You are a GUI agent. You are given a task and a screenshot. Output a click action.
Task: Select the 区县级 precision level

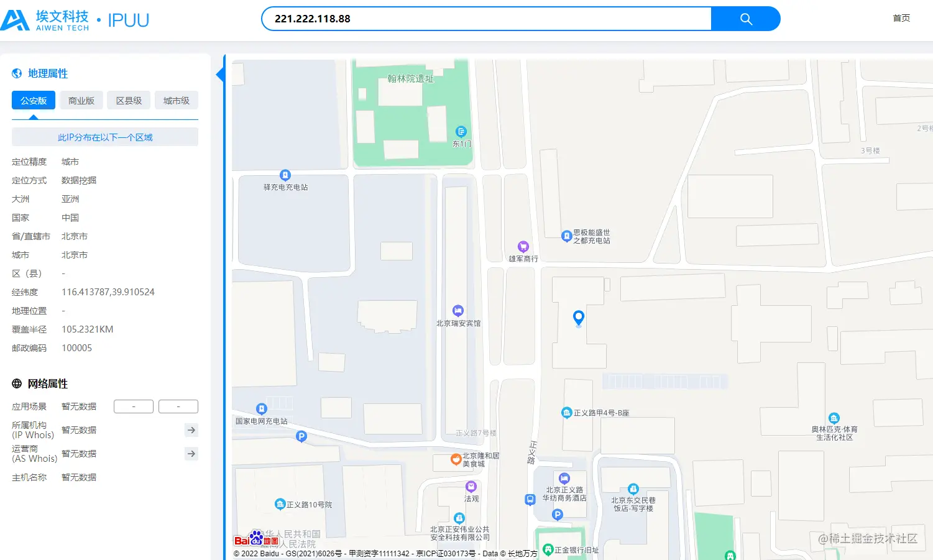(129, 100)
